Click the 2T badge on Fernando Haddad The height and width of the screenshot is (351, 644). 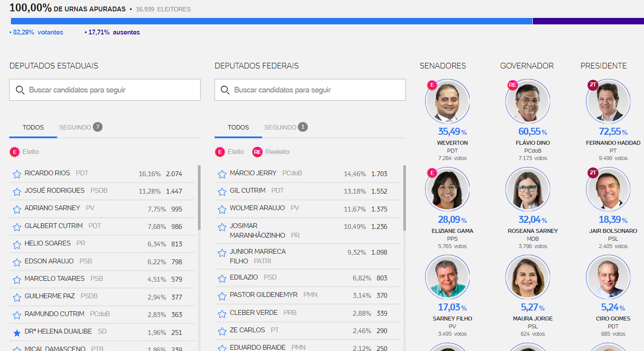coord(593,85)
